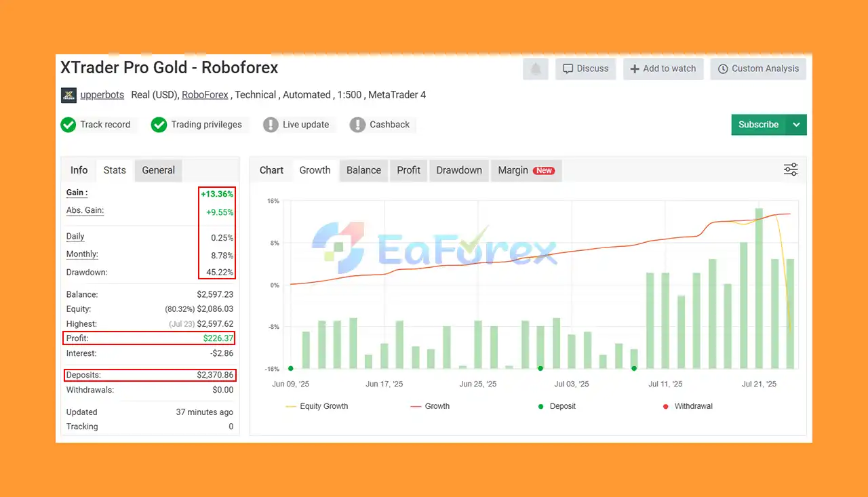
Task: Click the Drawdown 45.22% value
Action: tap(220, 273)
